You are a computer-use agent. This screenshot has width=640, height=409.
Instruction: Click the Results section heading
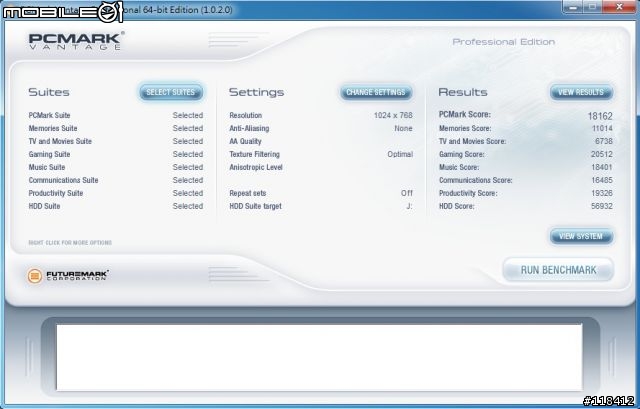(463, 92)
